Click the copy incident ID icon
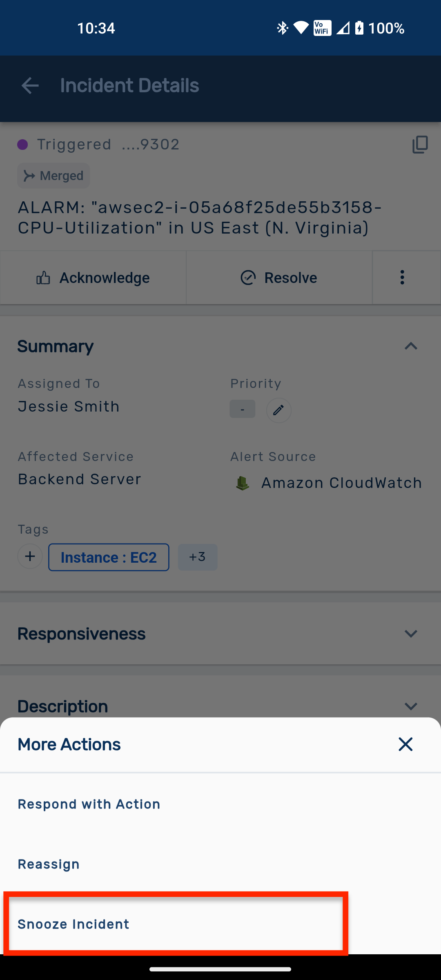The width and height of the screenshot is (441, 980). tap(420, 145)
